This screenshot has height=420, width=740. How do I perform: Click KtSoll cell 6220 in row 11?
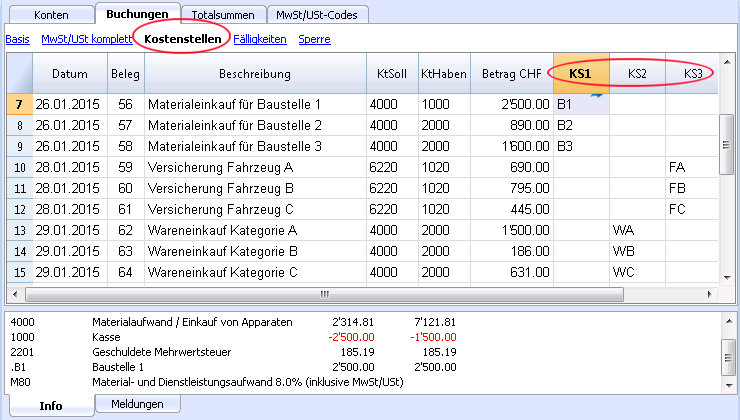392,188
